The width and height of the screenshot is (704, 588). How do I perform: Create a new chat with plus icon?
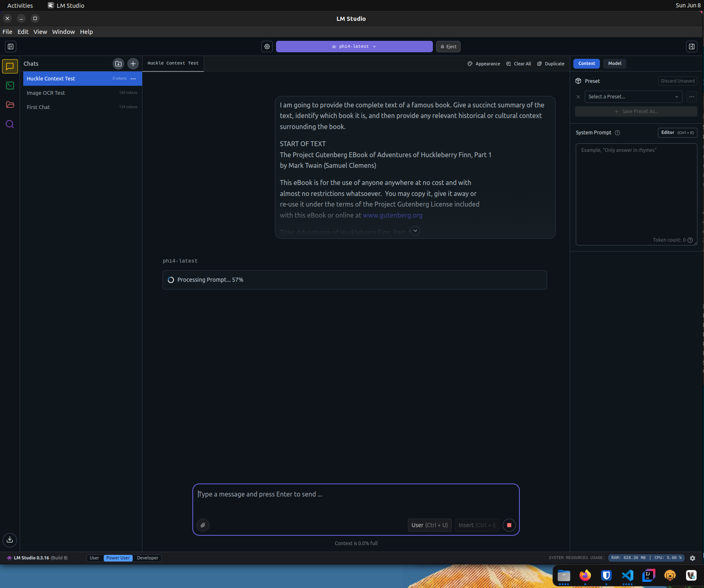(x=133, y=64)
